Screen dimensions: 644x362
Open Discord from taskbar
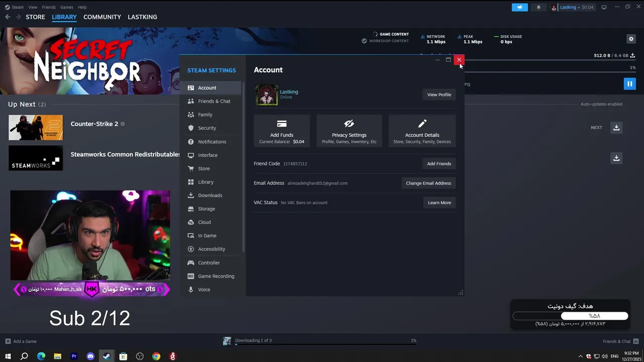click(91, 356)
